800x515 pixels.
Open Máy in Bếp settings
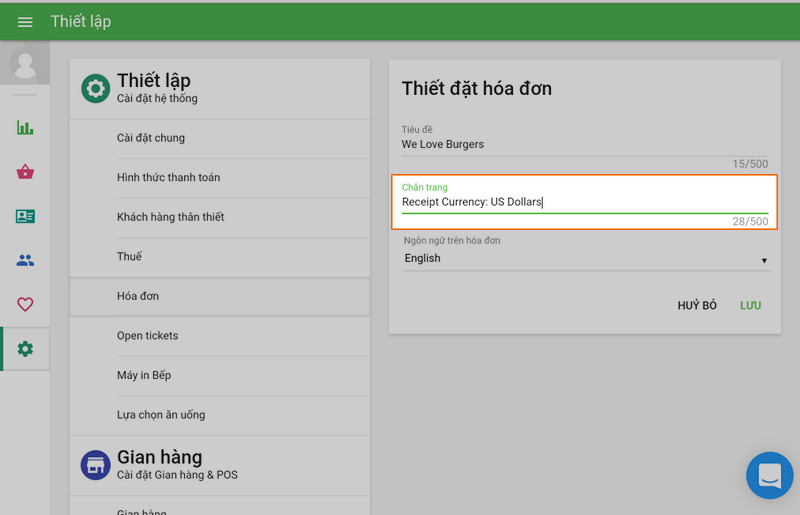tap(144, 375)
